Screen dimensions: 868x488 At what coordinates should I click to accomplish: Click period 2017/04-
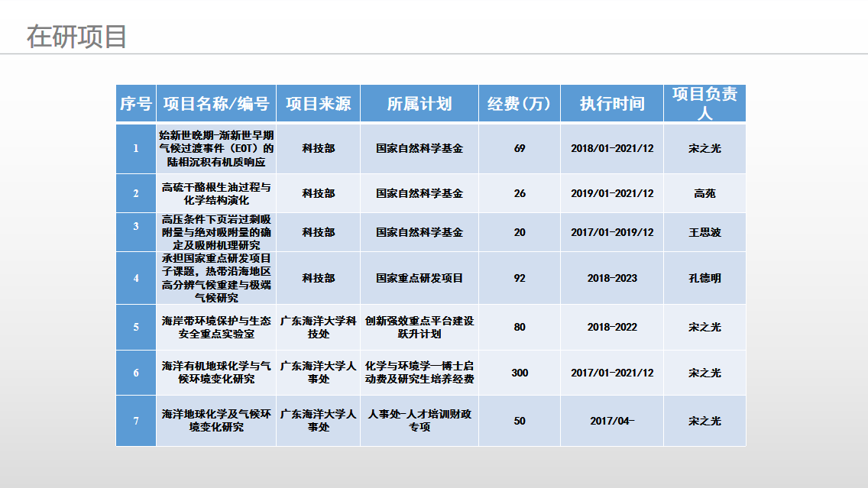(x=612, y=421)
